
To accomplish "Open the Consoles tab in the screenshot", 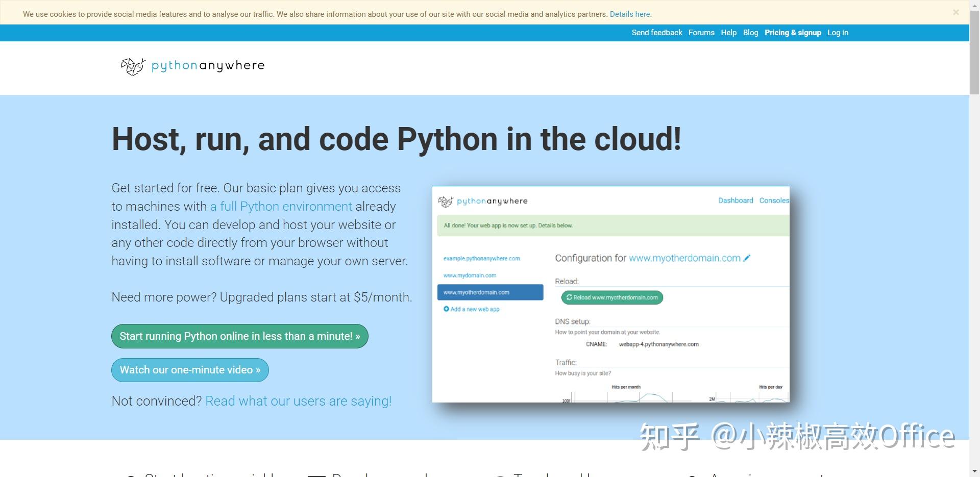I will (x=774, y=200).
